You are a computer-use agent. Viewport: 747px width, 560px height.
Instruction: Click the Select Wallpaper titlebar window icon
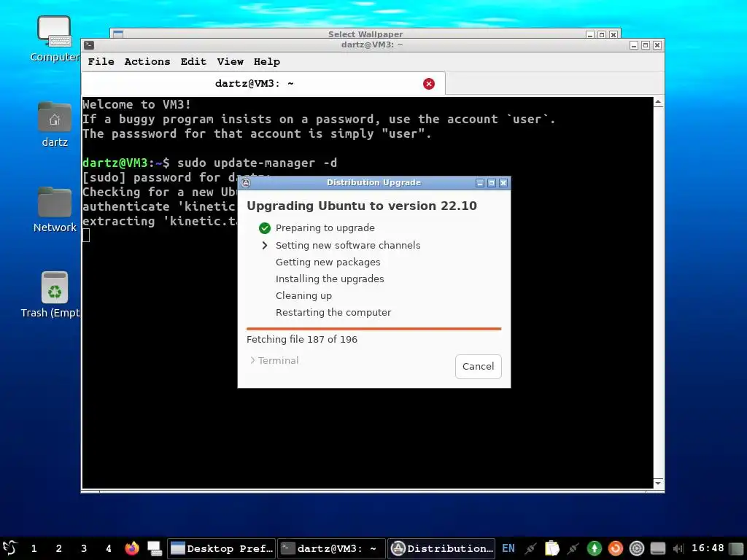pyautogui.click(x=118, y=34)
